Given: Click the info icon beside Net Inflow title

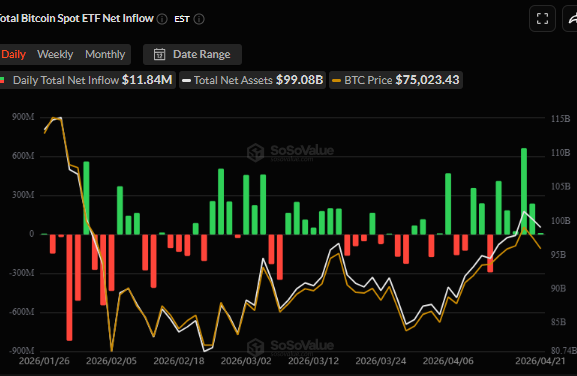Looking at the screenshot, I should pos(162,19).
